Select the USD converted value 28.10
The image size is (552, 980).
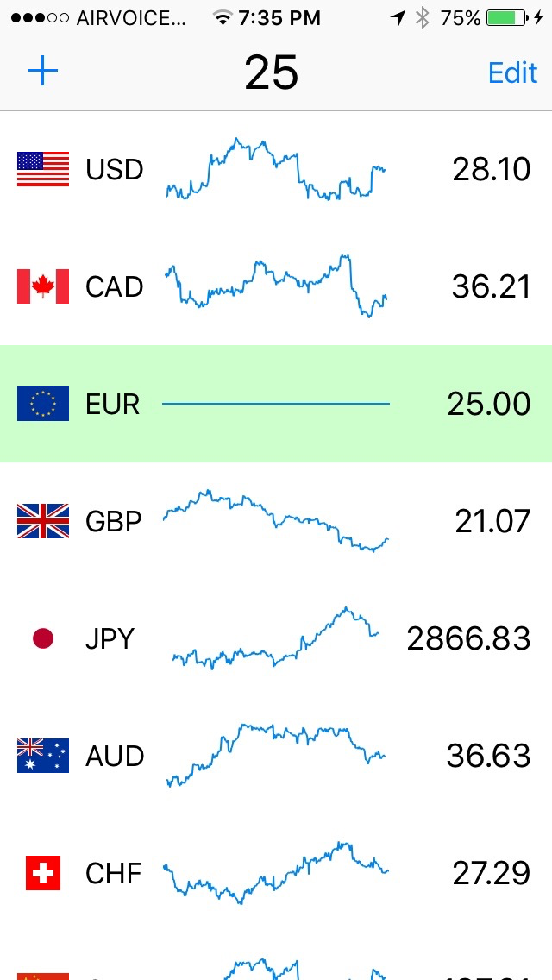point(492,169)
